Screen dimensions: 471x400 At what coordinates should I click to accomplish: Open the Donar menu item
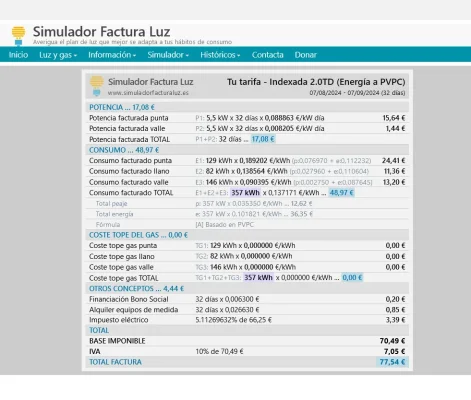click(305, 55)
